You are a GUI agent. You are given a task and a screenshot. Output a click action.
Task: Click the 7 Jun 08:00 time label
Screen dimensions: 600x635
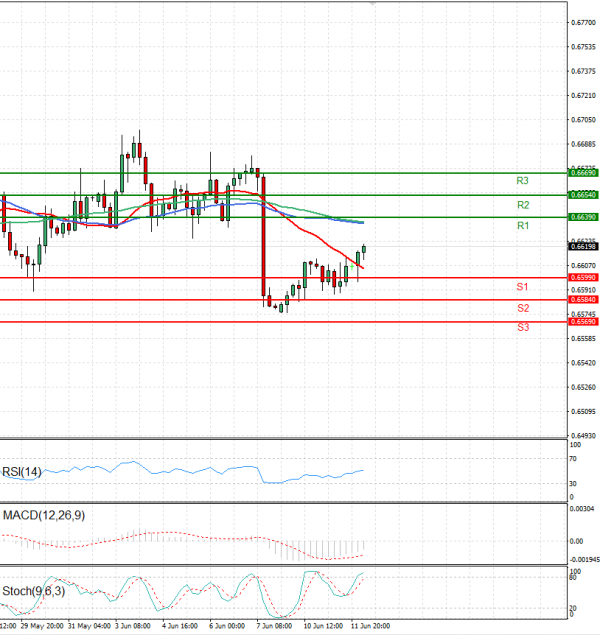(274, 626)
